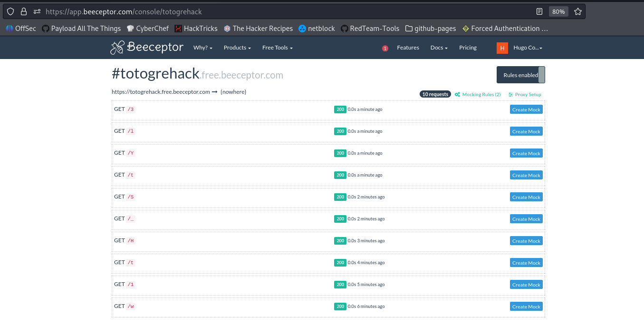
Task: Click the 200 status badge on /w row
Action: click(x=340, y=306)
